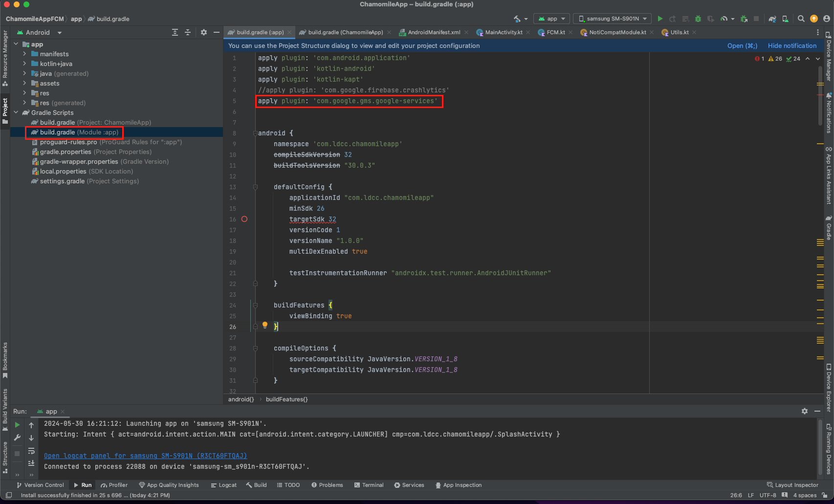Collapse the Gradle Scripts tree node
Image resolution: width=834 pixels, height=504 pixels.
(x=16, y=112)
